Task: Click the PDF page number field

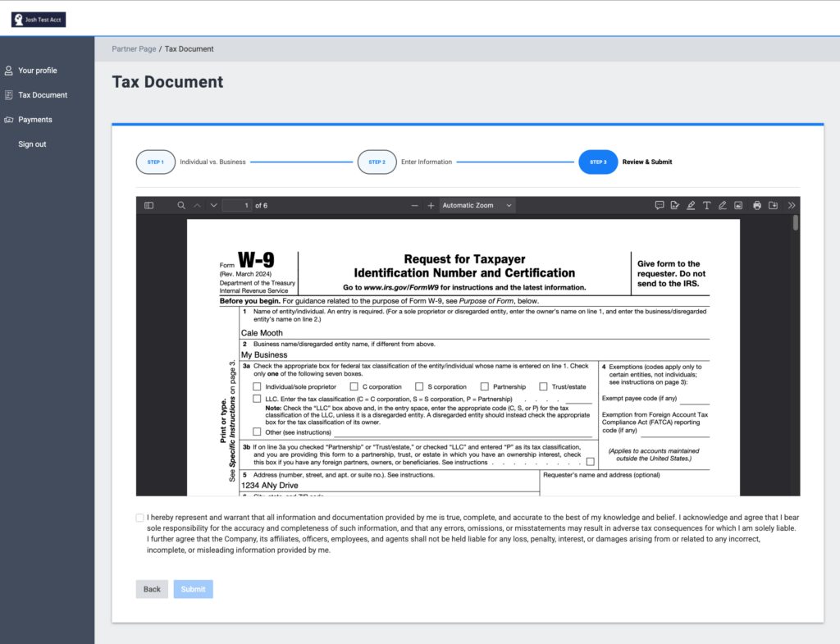Action: click(237, 205)
